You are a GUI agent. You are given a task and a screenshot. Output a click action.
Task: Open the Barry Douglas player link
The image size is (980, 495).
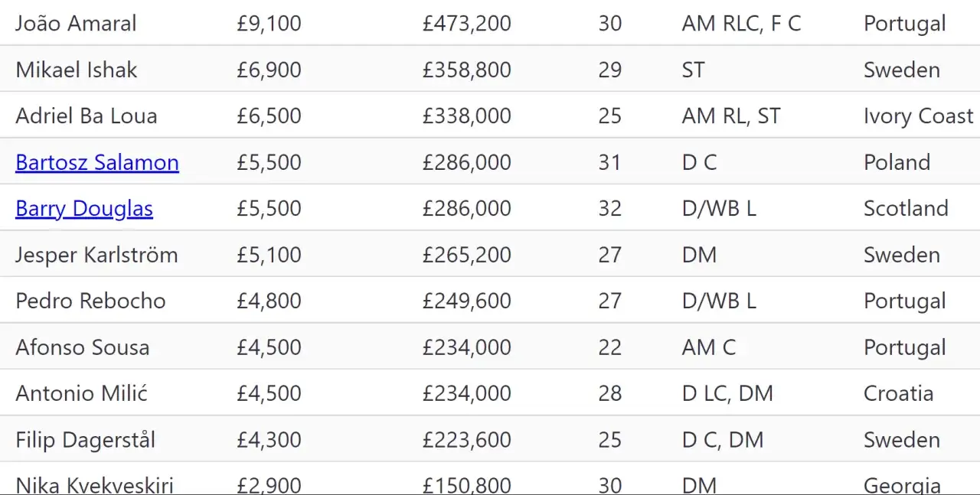click(84, 209)
